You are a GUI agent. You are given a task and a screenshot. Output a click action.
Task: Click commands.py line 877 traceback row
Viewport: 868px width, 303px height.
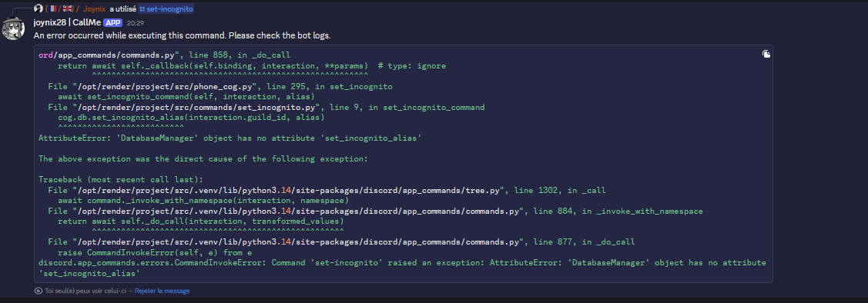[341, 241]
